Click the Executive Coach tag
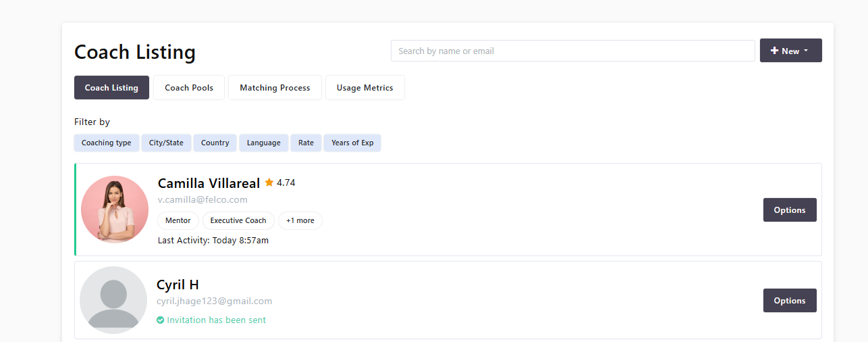 tap(238, 221)
